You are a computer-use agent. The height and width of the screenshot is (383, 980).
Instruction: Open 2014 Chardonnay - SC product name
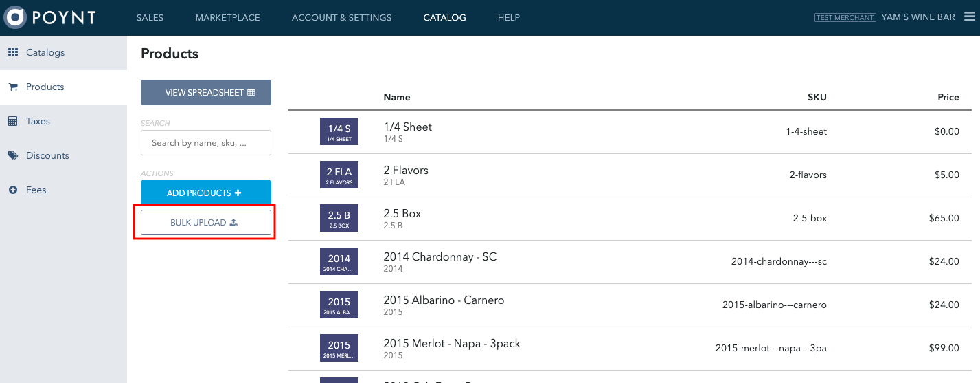coord(440,256)
